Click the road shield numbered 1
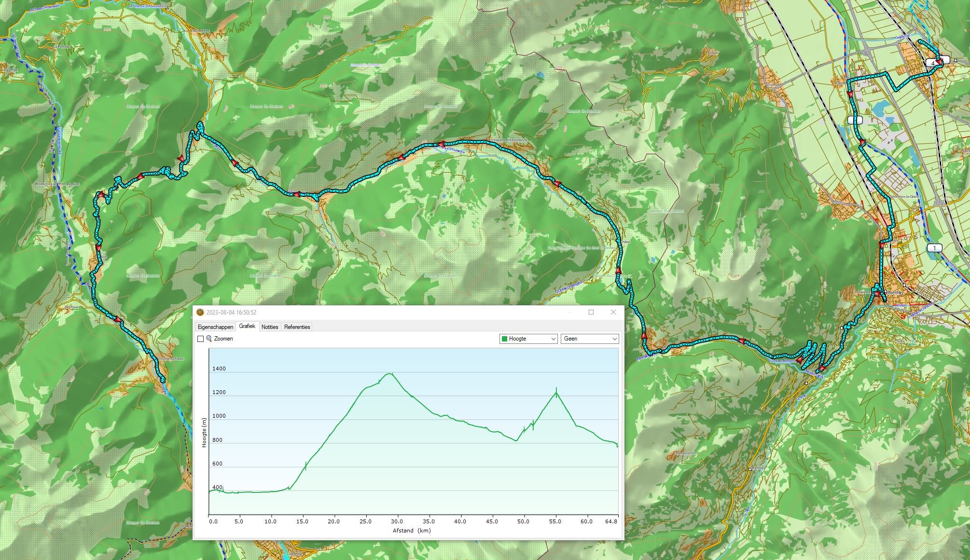Screen dimensions: 970x560 tap(934, 248)
